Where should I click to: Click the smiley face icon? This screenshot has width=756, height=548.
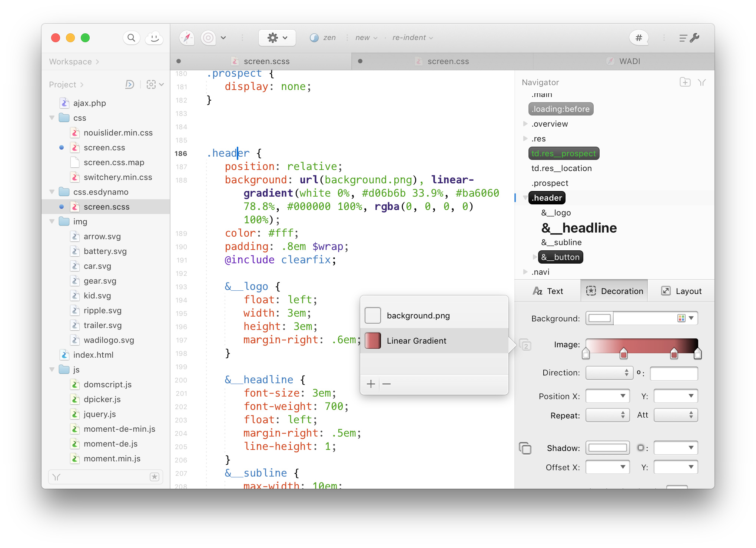pyautogui.click(x=154, y=38)
